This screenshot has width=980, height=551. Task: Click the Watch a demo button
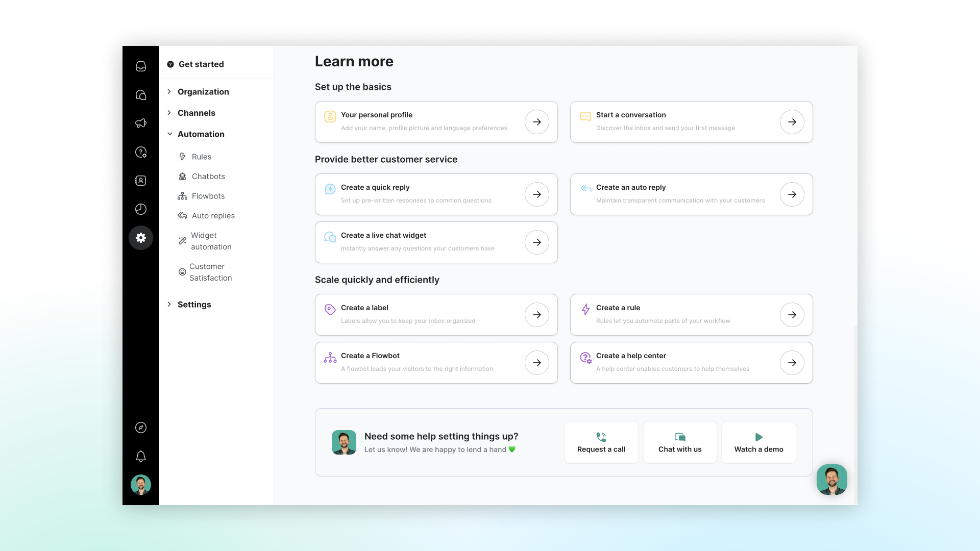pyautogui.click(x=758, y=442)
